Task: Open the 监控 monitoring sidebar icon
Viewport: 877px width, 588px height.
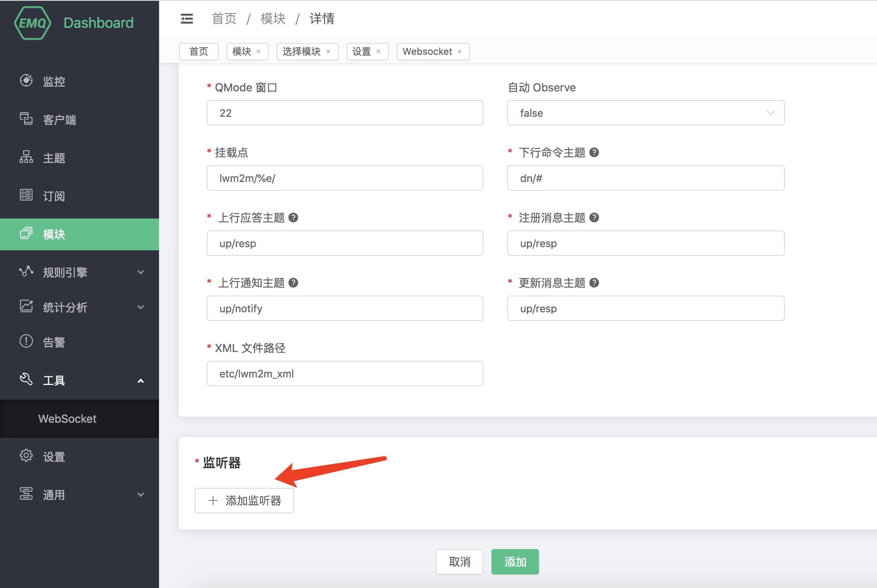Action: 26,81
